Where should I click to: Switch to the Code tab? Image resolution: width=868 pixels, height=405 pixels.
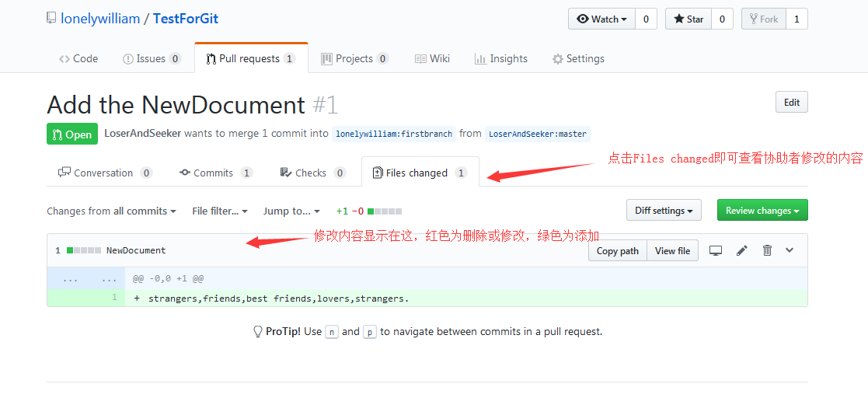point(78,59)
